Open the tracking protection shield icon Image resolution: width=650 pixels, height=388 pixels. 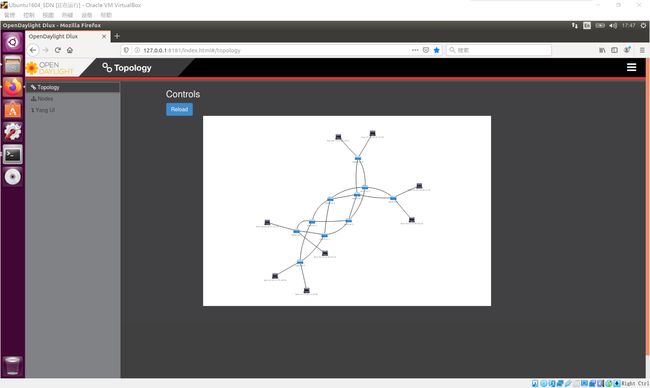pyautogui.click(x=126, y=50)
